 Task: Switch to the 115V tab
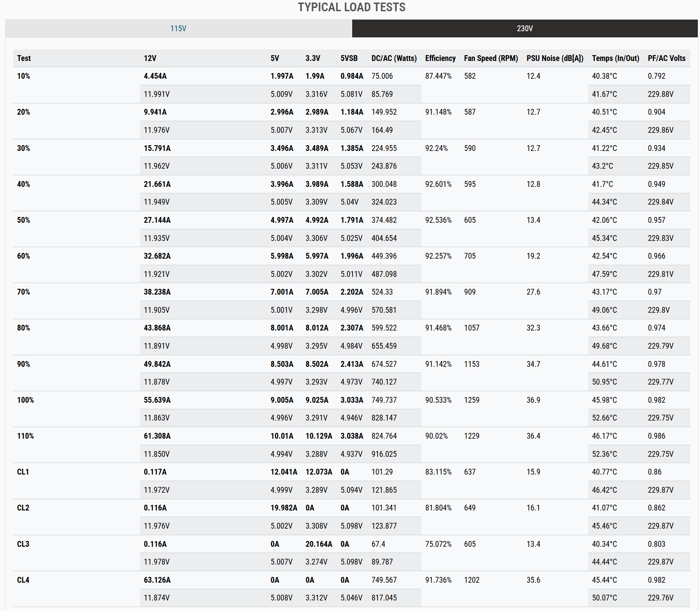(x=178, y=28)
